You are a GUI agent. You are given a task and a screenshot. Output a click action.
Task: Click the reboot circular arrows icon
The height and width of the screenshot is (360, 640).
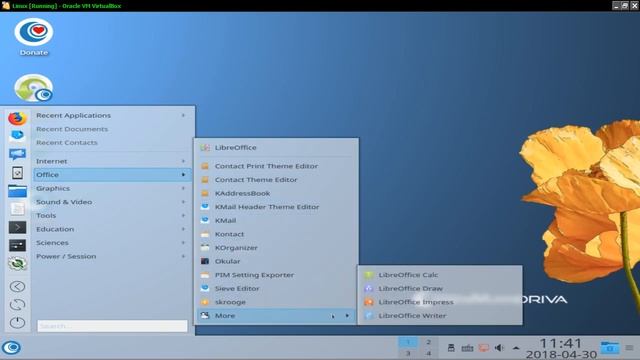tap(17, 304)
